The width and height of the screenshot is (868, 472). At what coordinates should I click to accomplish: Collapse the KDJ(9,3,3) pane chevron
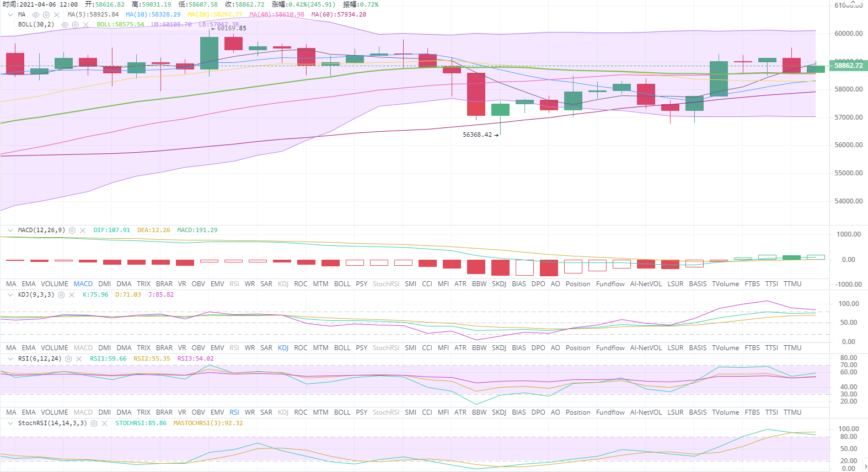[10, 295]
